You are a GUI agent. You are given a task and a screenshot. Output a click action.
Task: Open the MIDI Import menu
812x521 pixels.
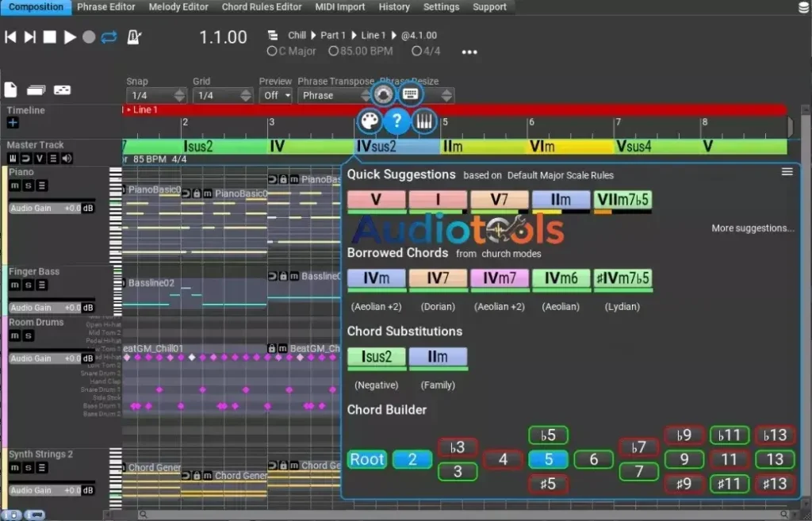[339, 7]
